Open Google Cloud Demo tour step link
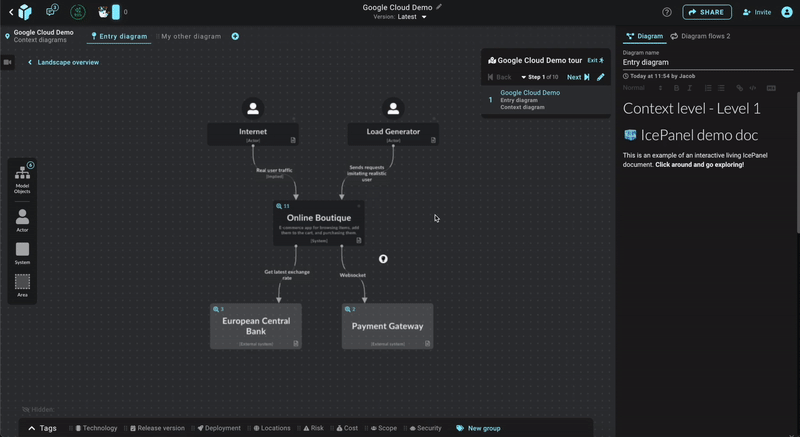800x437 pixels. point(530,93)
